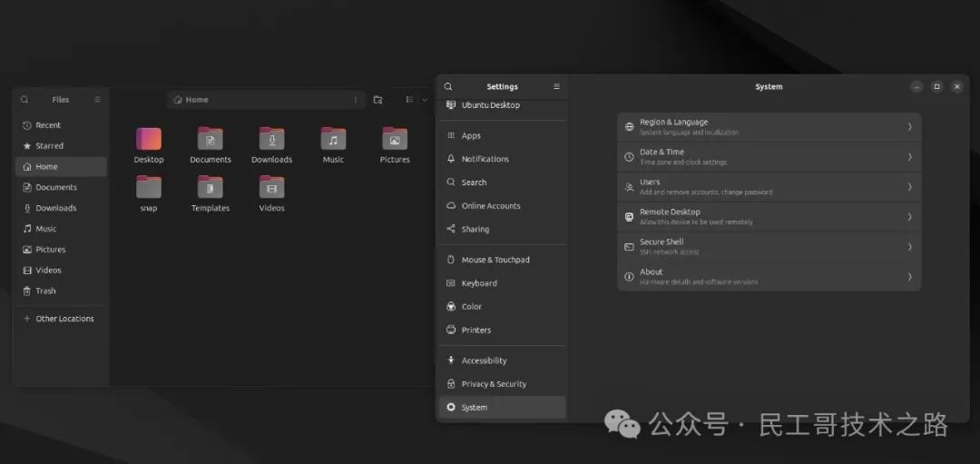Open Remote Desktop row

coord(769,217)
